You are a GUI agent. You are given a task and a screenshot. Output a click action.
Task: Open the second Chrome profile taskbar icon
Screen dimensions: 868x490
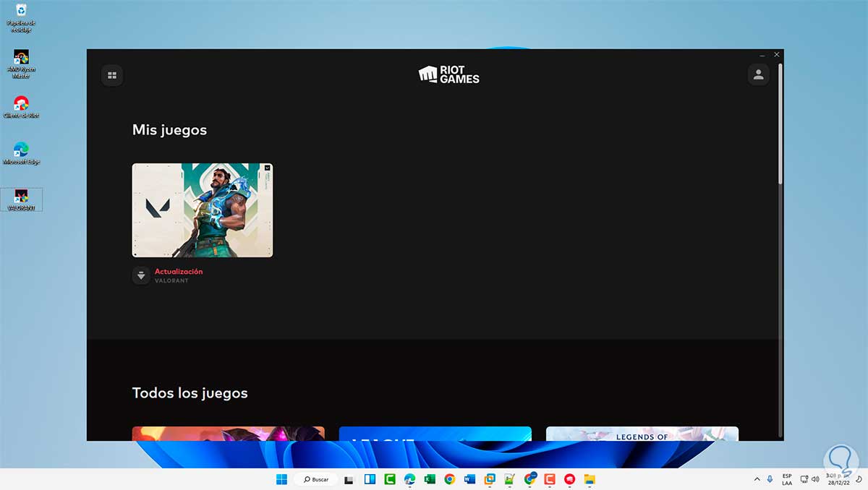(529, 479)
